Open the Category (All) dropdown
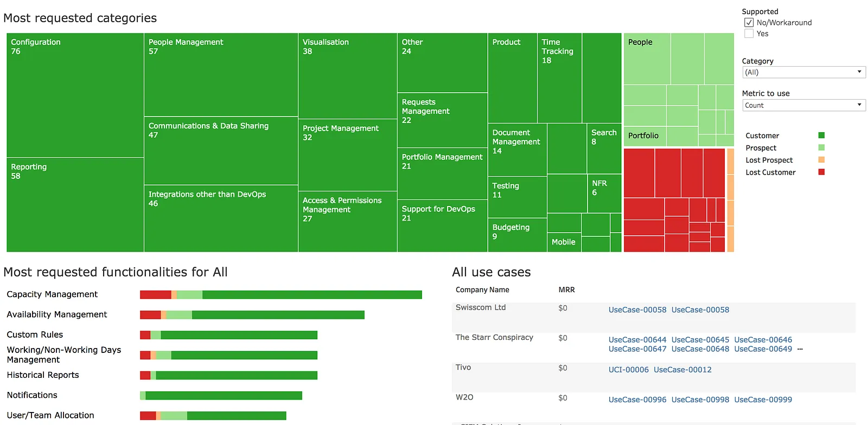This screenshot has width=868, height=425. [803, 72]
